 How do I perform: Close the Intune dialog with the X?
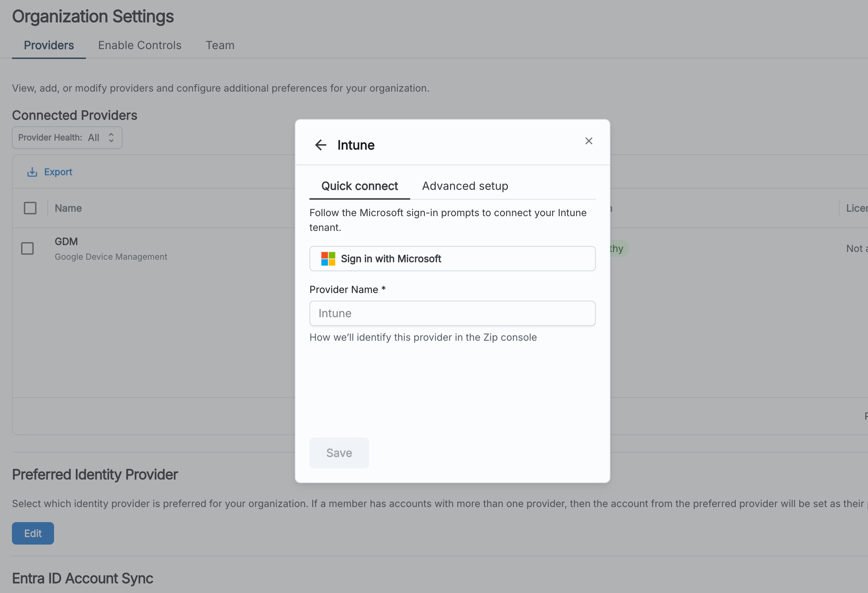[589, 141]
